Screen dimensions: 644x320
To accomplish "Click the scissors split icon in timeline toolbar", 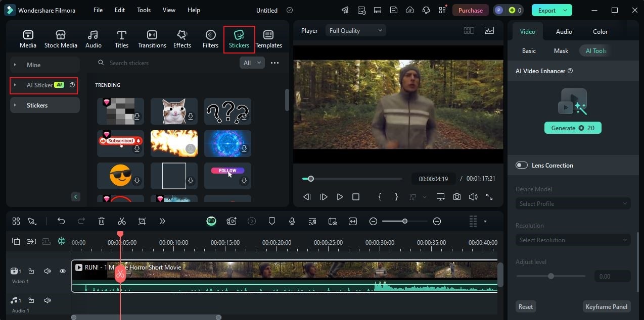I will (121, 221).
